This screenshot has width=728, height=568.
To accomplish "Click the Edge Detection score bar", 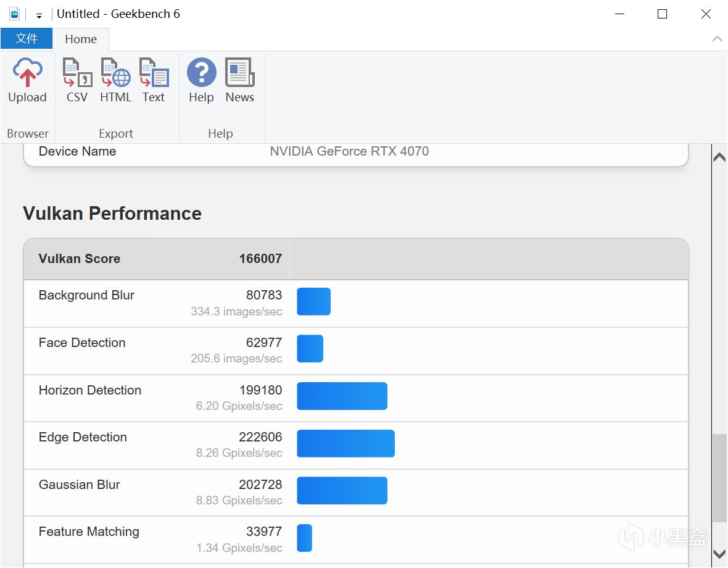I will (x=346, y=443).
